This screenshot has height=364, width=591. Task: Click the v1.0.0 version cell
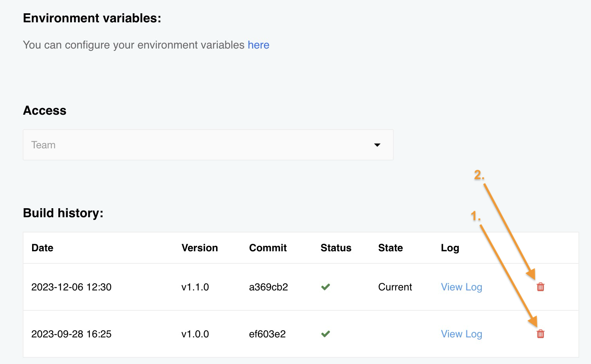pos(195,334)
